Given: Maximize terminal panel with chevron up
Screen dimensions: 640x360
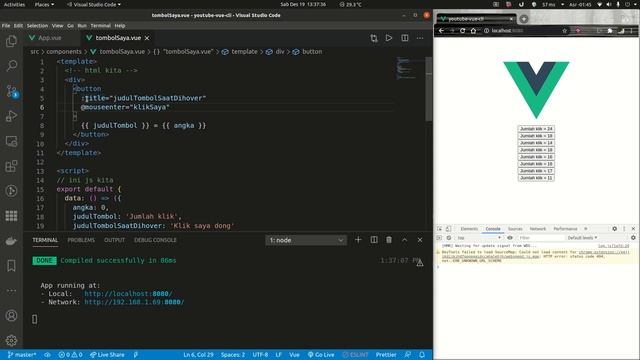Looking at the screenshot, I should pos(404,240).
